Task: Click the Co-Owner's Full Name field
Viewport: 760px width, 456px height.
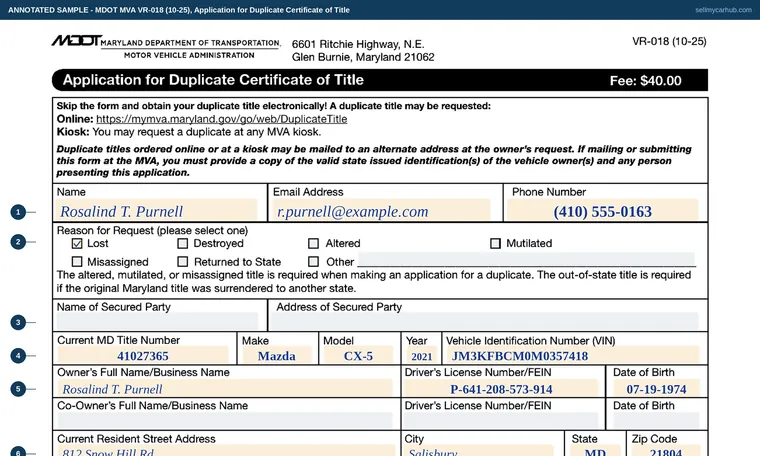Action: (x=225, y=420)
